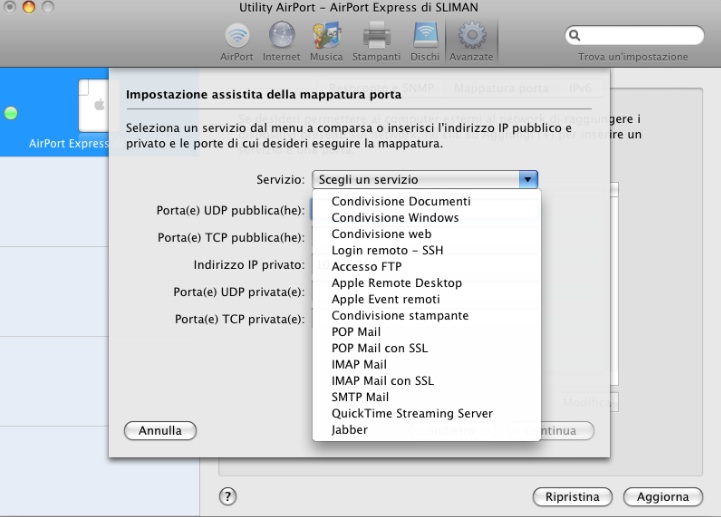Screen dimensions: 721x517
Task: Switch to the IPv6 tab
Action: pyautogui.click(x=580, y=88)
